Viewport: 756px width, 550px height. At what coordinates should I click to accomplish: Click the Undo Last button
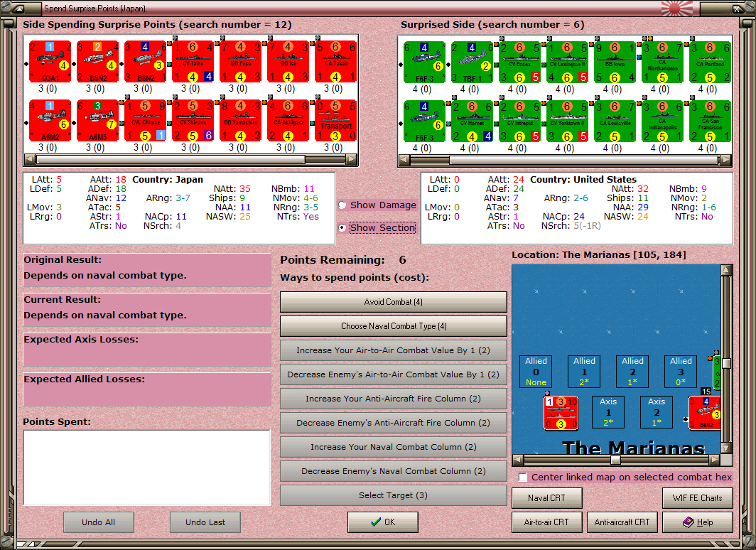click(x=205, y=522)
